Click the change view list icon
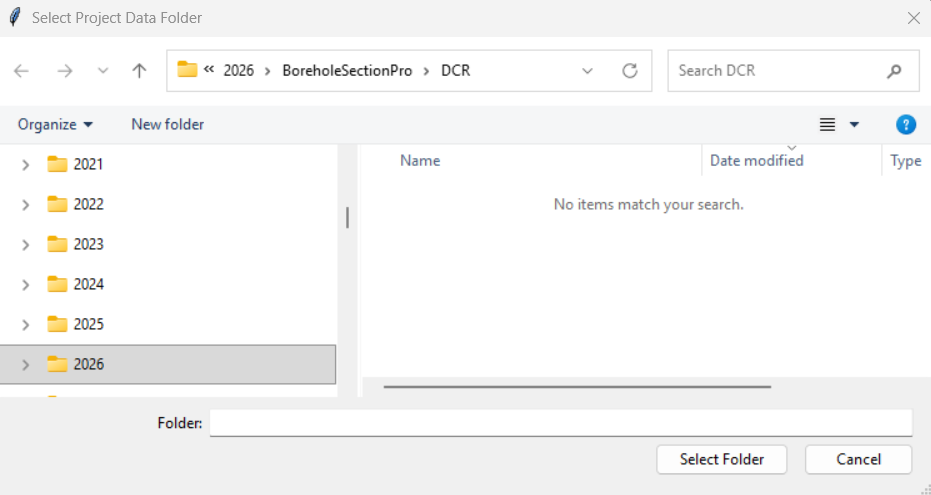The width and height of the screenshot is (931, 495). coord(827,124)
